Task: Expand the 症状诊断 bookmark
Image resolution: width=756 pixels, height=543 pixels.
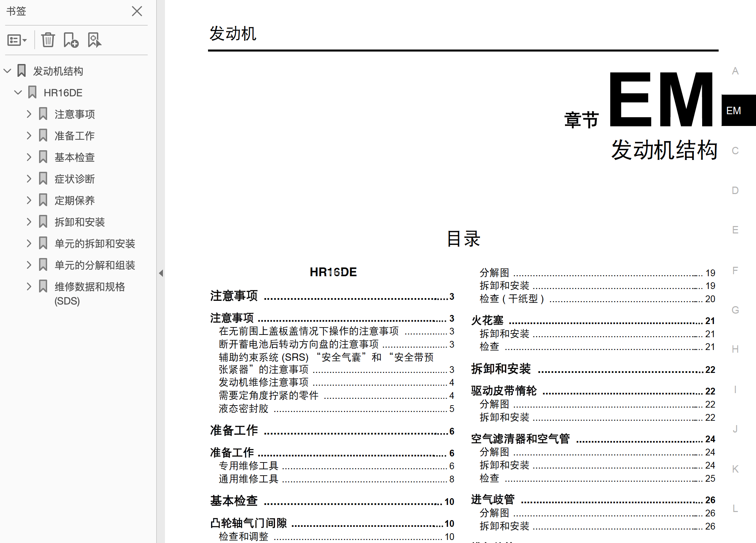Action: tap(29, 179)
